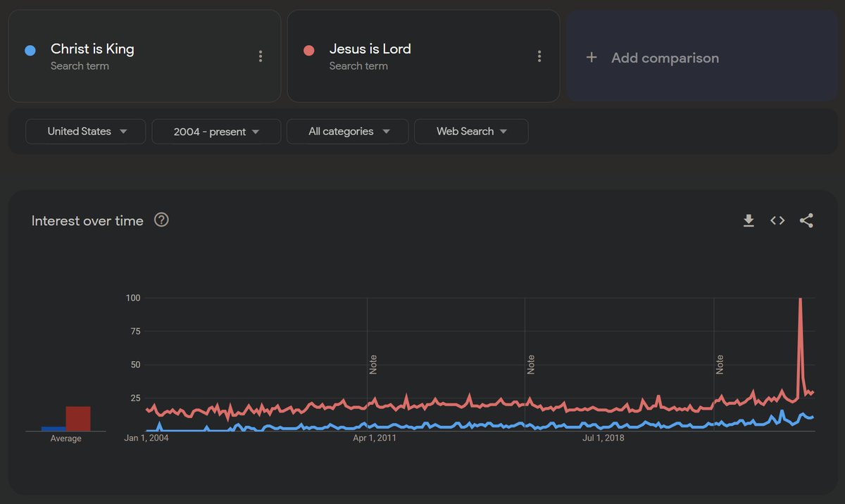Click the Note marker nearest Jul 2018
The height and width of the screenshot is (504, 845).
[531, 364]
